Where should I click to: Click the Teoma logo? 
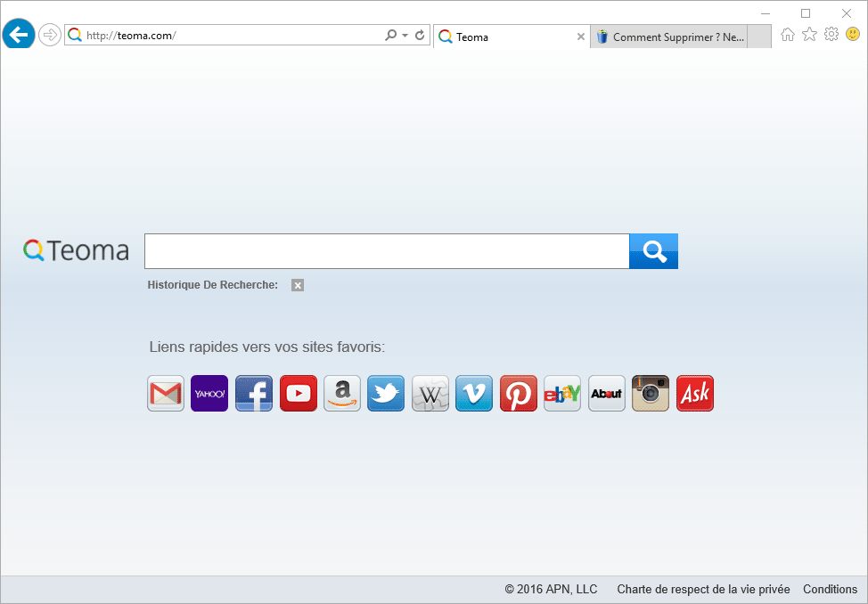click(76, 250)
